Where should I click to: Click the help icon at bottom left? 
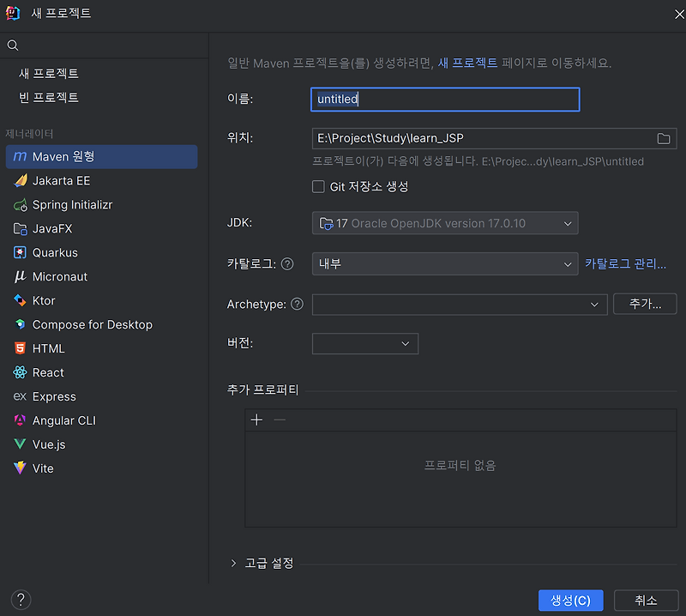19,600
